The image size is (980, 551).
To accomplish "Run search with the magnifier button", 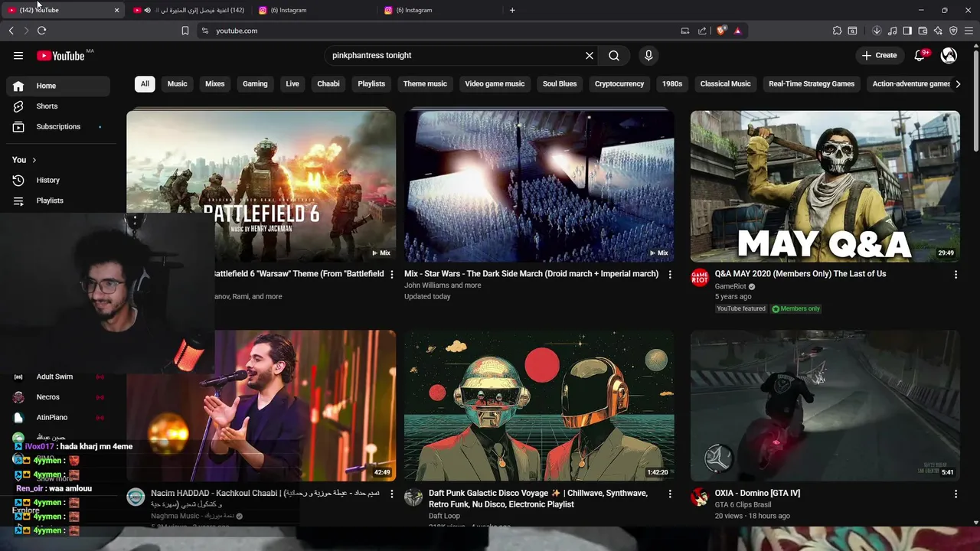I will click(614, 55).
